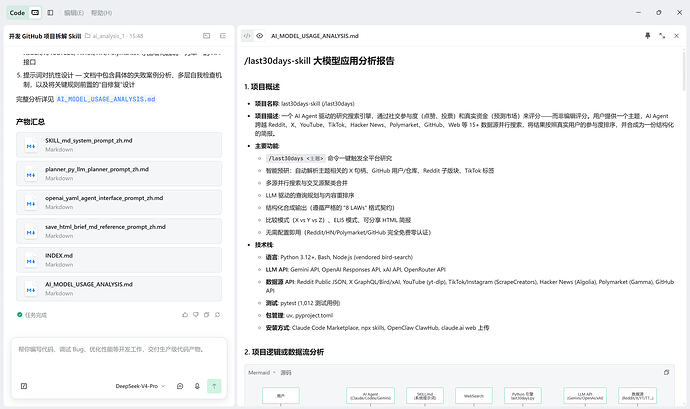Image resolution: width=690 pixels, height=409 pixels.
Task: Maximize the application window
Action: pos(658,13)
